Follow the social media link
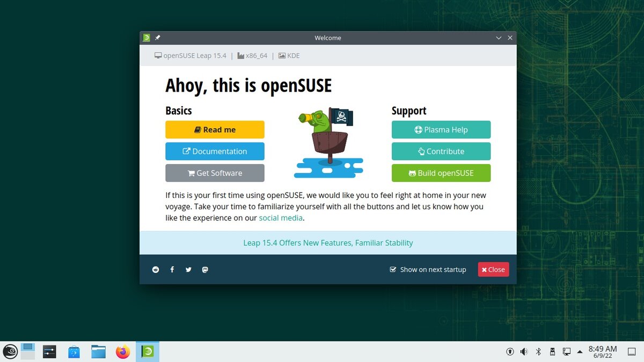Image resolution: width=644 pixels, height=362 pixels. click(x=281, y=218)
